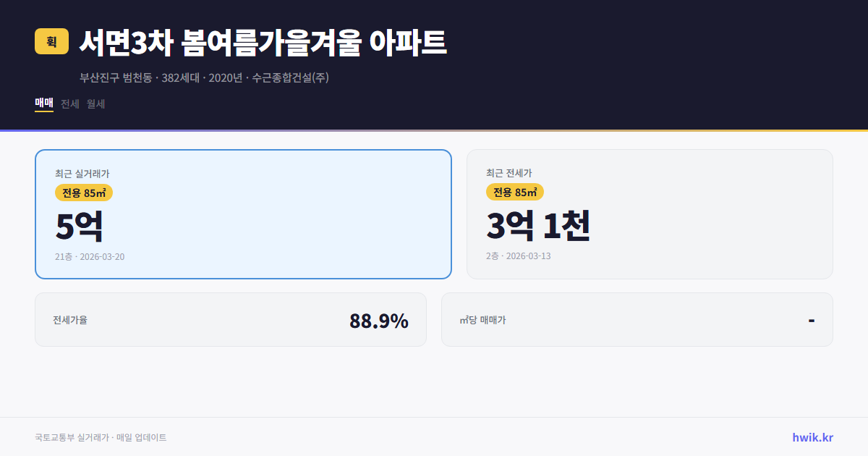Select the 최근 전세가 card showing 3억 1천
Image resolution: width=868 pixels, height=456 pixels.
650,214
